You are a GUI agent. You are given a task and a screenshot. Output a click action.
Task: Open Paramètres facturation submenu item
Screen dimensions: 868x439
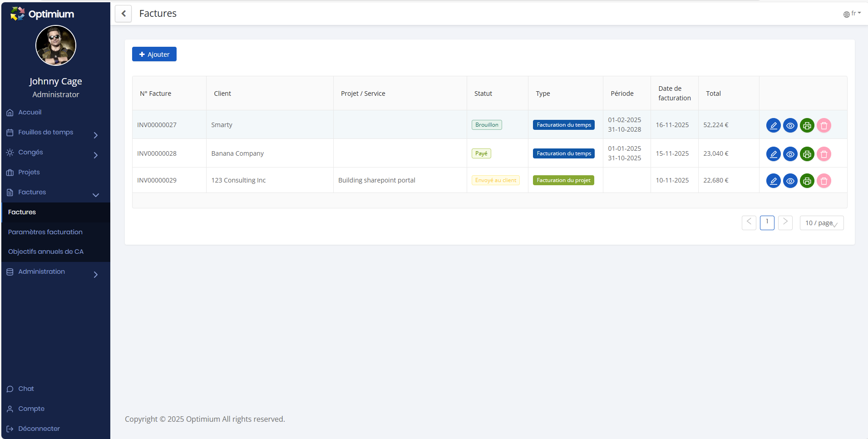pos(45,232)
